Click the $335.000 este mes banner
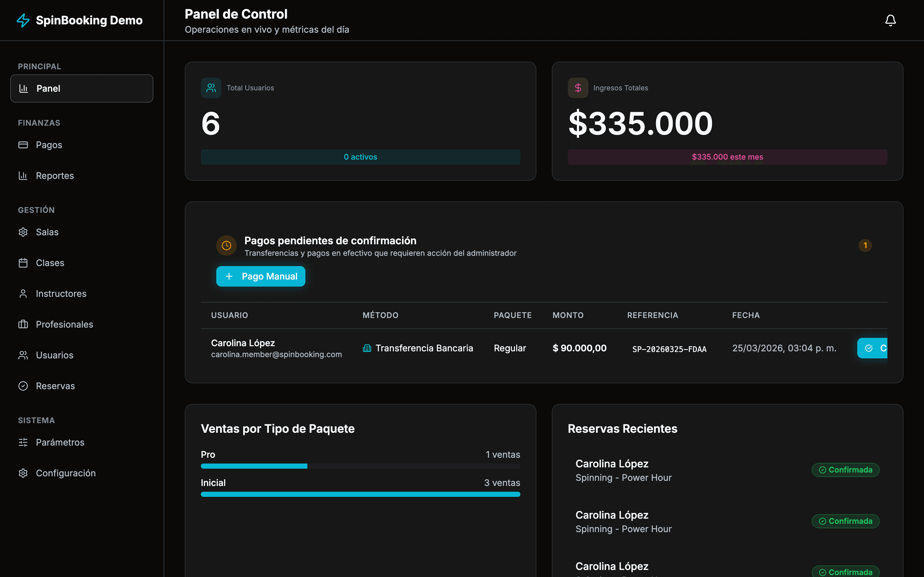This screenshot has width=924, height=577. 727,157
